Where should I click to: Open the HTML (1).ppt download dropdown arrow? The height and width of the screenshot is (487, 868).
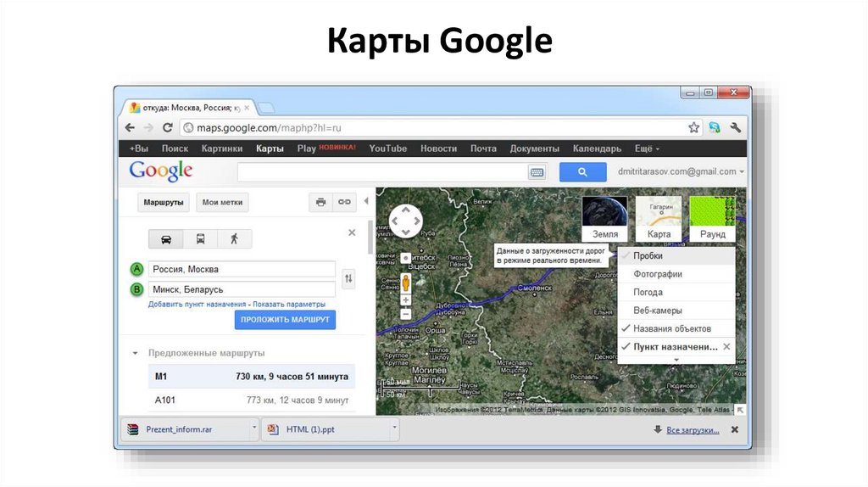(394, 428)
